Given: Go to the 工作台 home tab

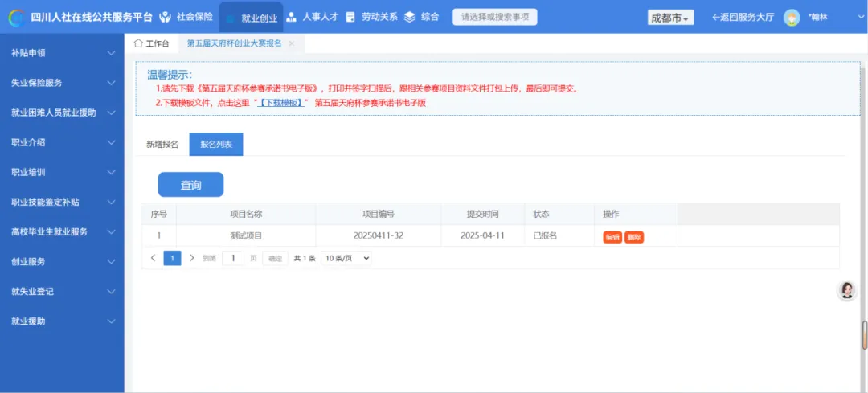Looking at the screenshot, I should [152, 43].
